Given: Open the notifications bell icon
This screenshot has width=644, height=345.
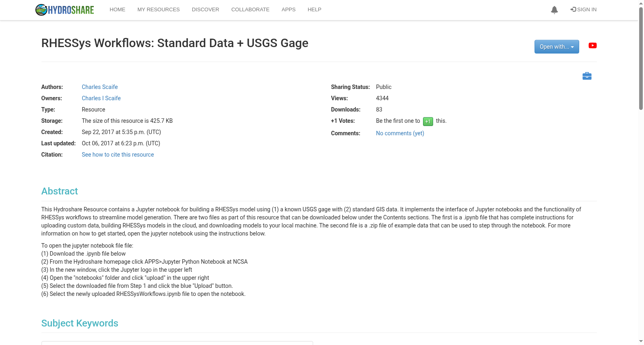Looking at the screenshot, I should point(554,10).
